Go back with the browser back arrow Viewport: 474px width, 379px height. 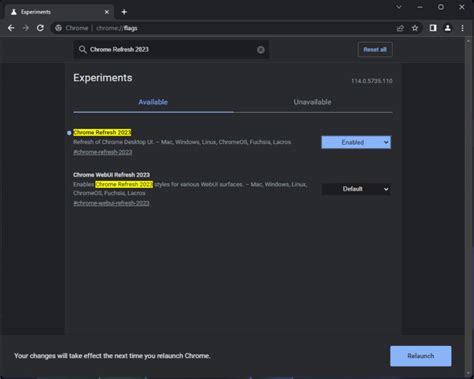point(11,28)
